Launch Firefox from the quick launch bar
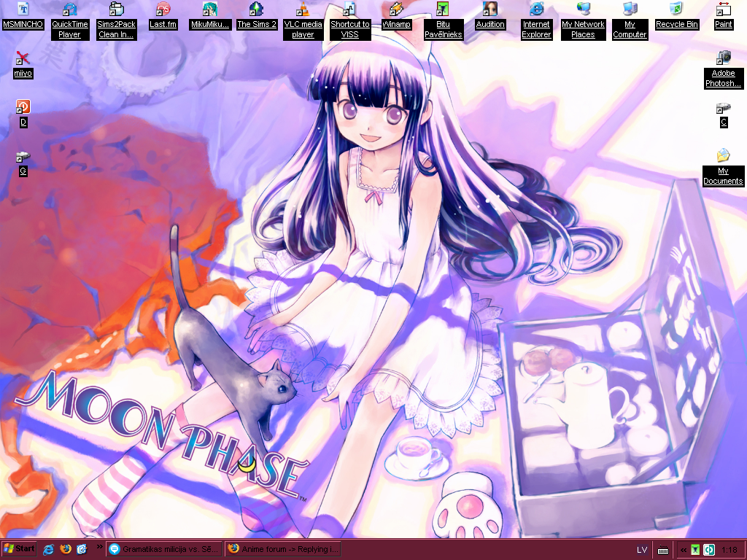Viewport: 747px width, 560px height. (65, 549)
